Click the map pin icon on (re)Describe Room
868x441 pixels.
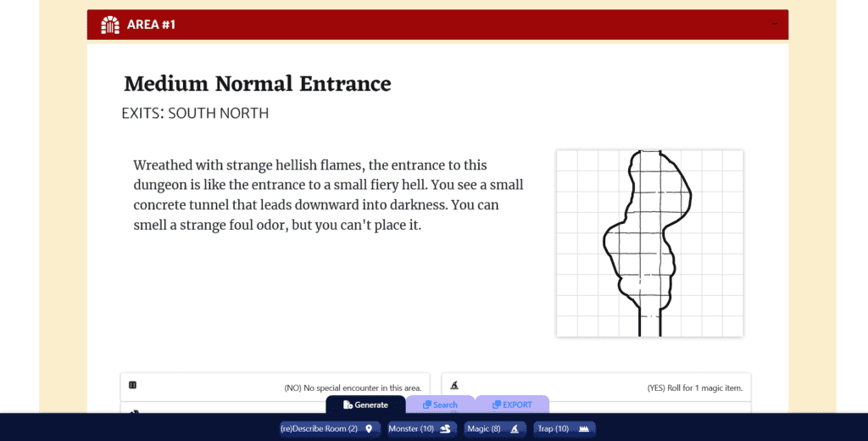(x=369, y=429)
